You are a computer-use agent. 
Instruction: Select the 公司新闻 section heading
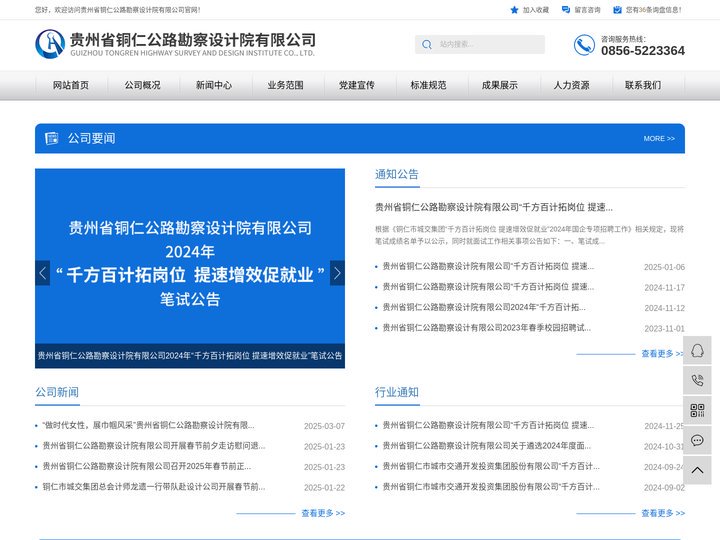click(x=57, y=393)
